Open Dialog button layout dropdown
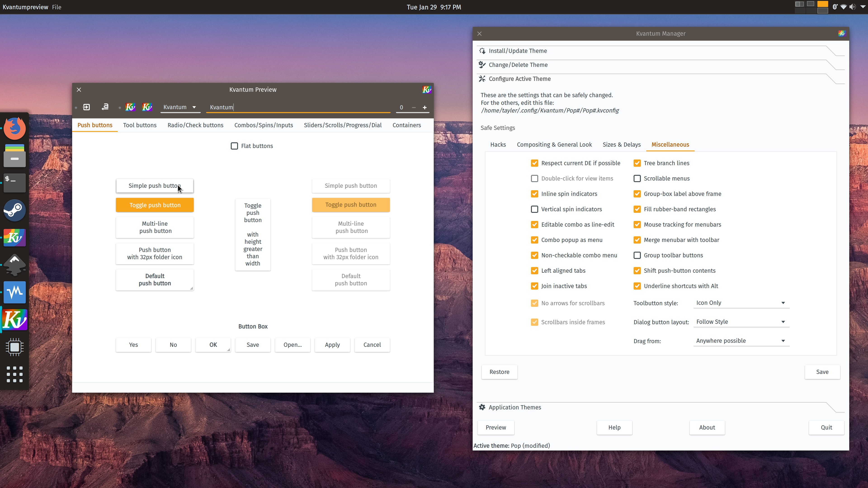The height and width of the screenshot is (488, 868). pyautogui.click(x=741, y=322)
